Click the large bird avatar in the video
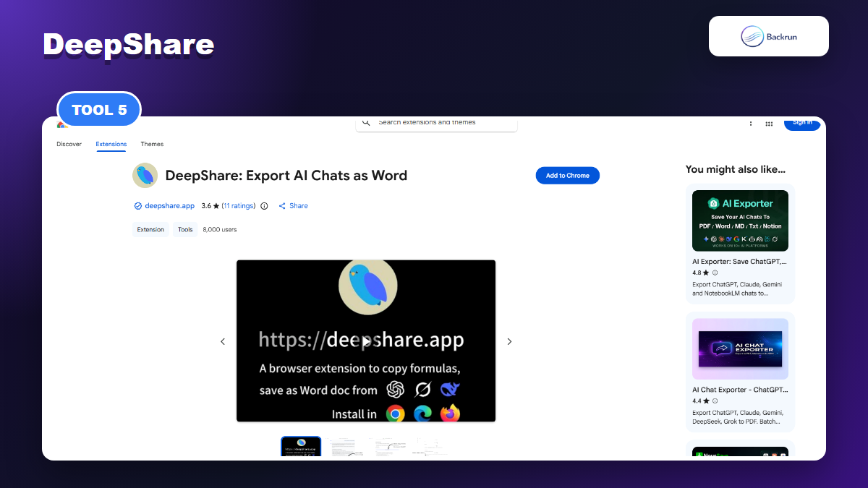 tap(368, 286)
